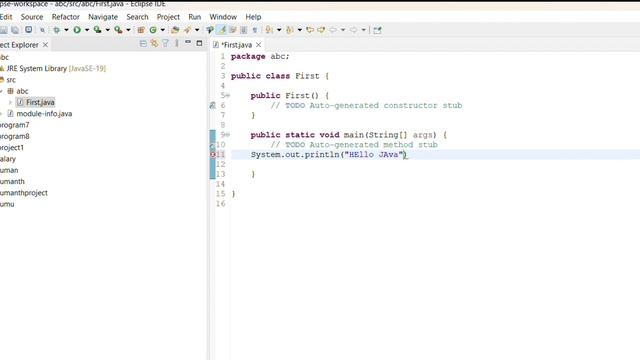Maximize the Project Explorer panel
This screenshot has width=640, height=360.
tap(199, 43)
